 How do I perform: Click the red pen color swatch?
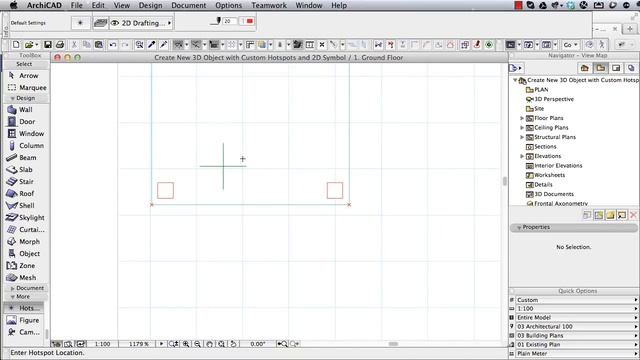(x=249, y=21)
